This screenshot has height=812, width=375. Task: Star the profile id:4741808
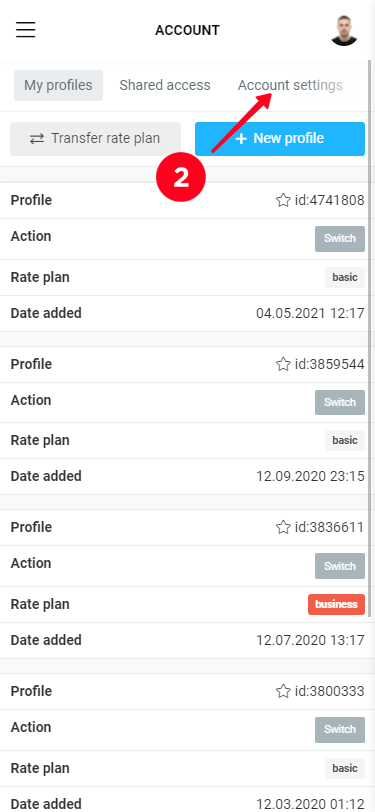pyautogui.click(x=283, y=200)
